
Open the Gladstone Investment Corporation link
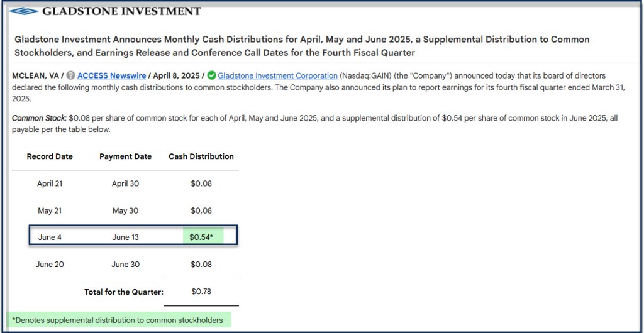277,75
